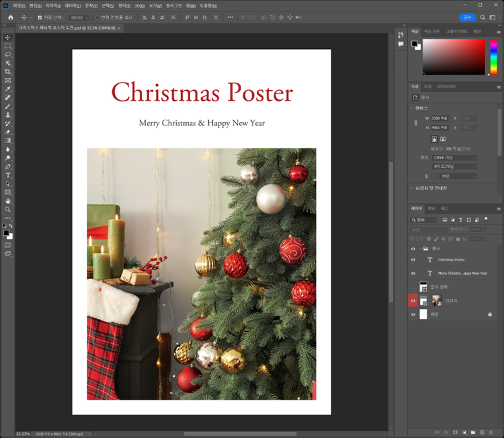
Task: Switch to the 조정 tab
Action: 427,87
